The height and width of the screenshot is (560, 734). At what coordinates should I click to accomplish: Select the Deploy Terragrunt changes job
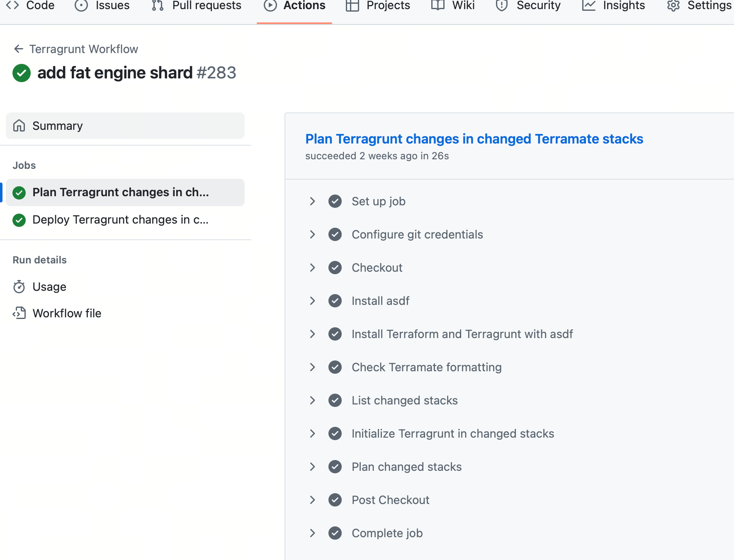(x=120, y=220)
